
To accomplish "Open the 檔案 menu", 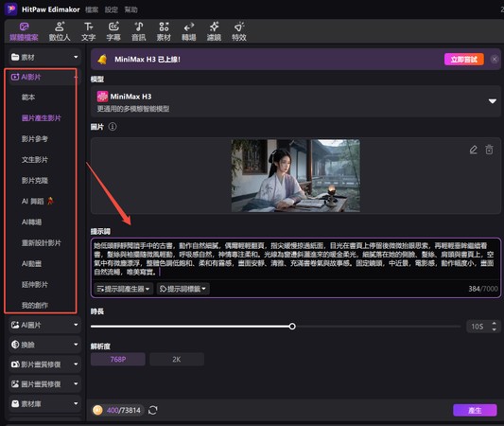I will pos(92,9).
